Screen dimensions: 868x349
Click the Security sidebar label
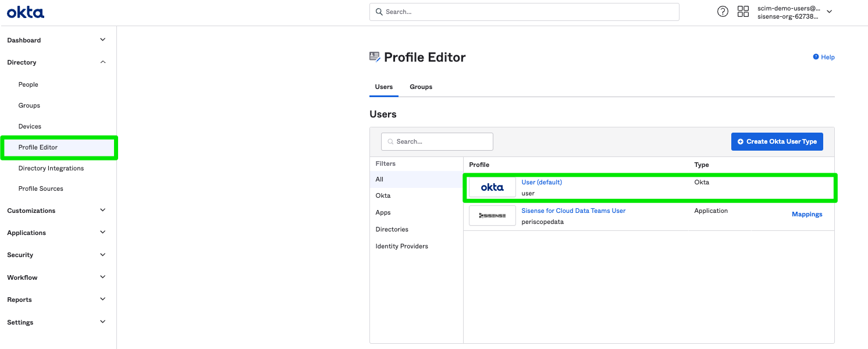point(20,255)
